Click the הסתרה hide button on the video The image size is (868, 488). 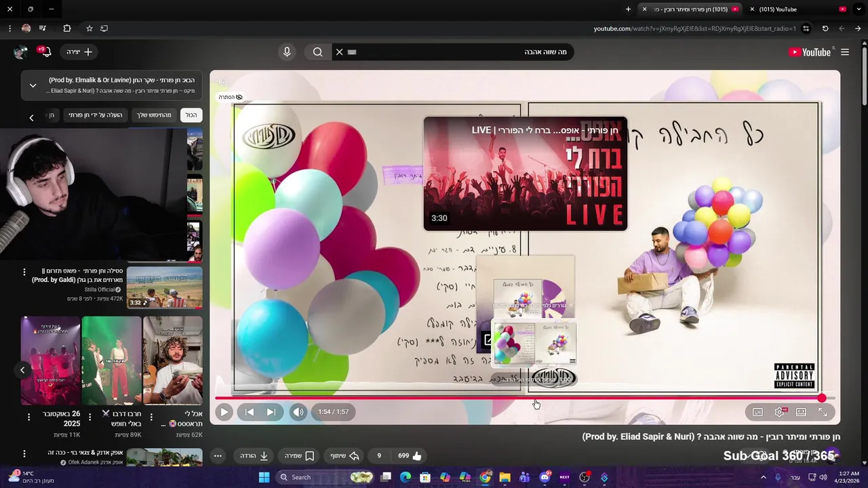[231, 97]
